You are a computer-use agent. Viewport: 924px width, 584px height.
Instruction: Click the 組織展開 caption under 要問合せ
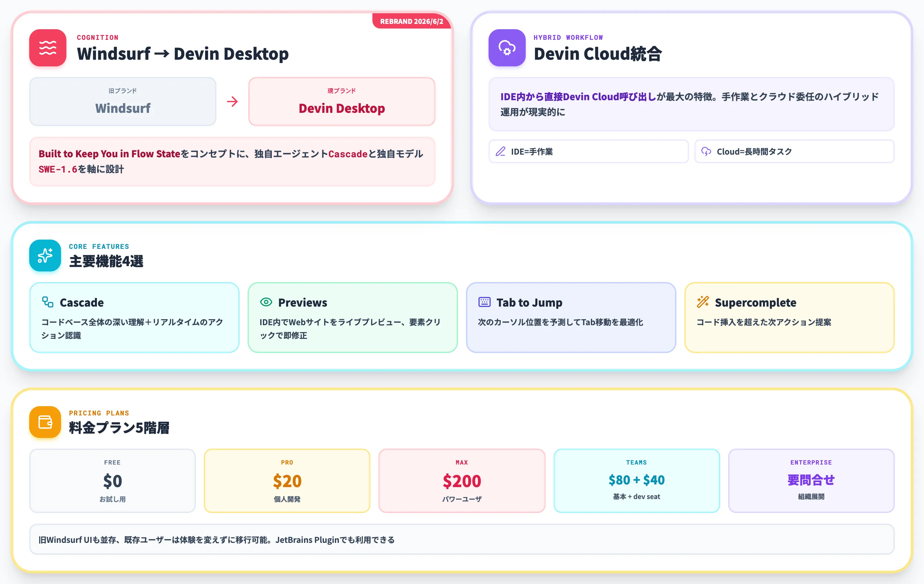click(811, 496)
